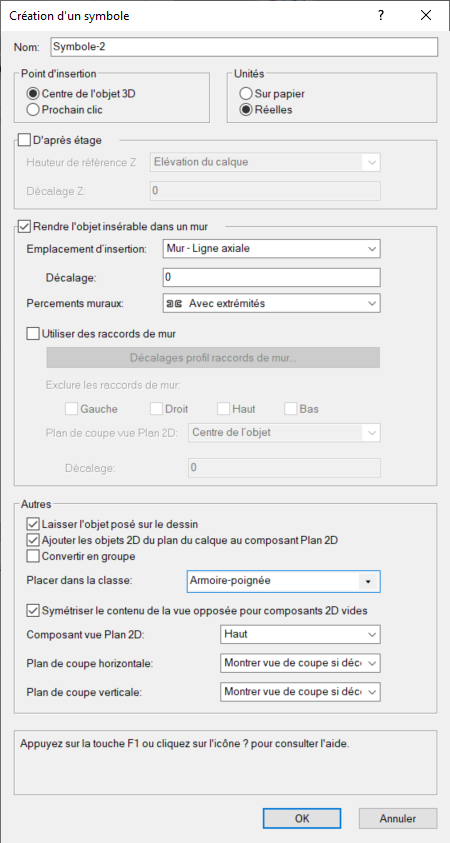Uncheck Rendre l'objet insérable dans un mur
The image size is (450, 843).
(24, 226)
